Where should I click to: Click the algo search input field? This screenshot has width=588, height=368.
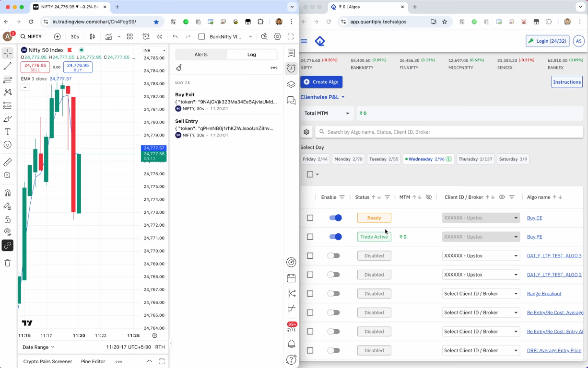(449, 132)
